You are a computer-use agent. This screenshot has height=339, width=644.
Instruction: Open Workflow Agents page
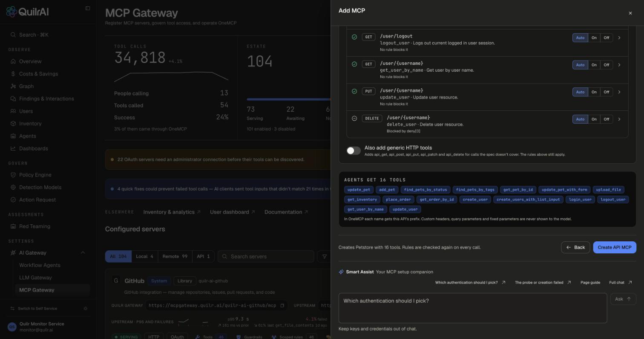[x=40, y=265]
